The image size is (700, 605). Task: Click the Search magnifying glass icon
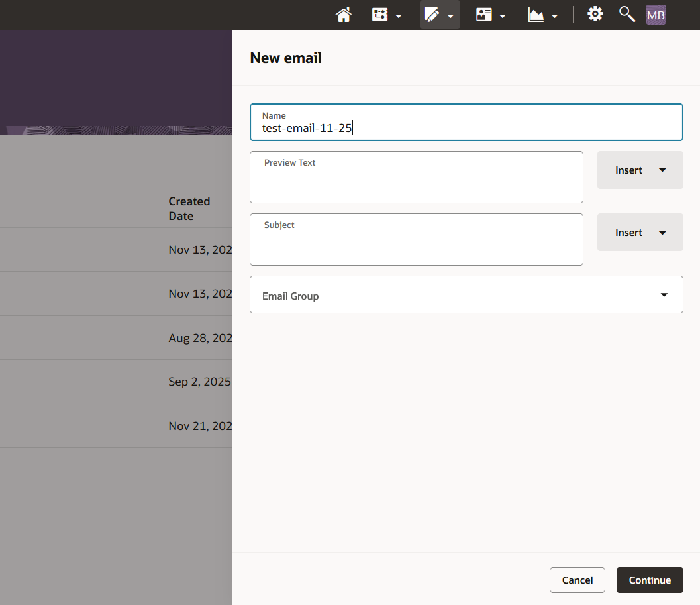tap(626, 14)
